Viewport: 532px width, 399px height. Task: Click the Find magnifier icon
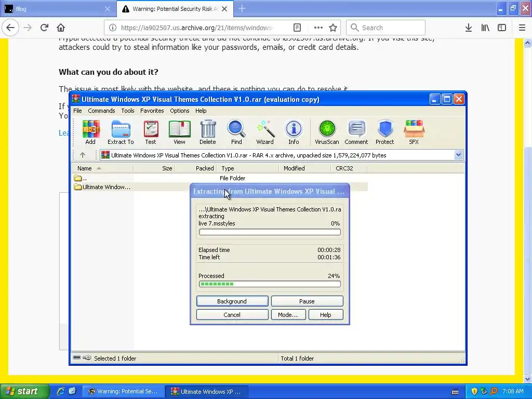tap(236, 132)
